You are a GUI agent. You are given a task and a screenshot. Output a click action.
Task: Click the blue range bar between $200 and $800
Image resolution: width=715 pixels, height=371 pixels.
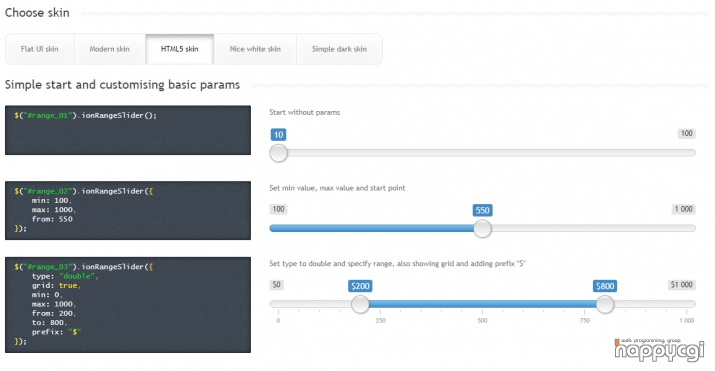coord(482,304)
